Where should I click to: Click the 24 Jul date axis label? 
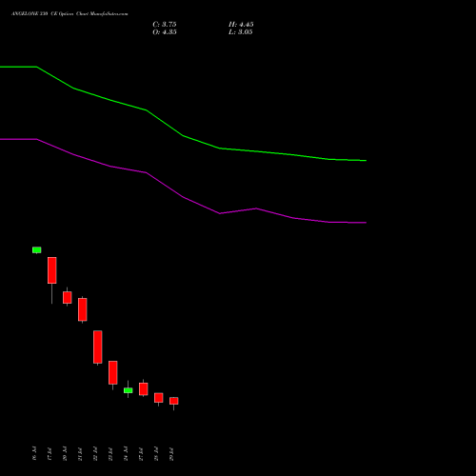tap(126, 453)
